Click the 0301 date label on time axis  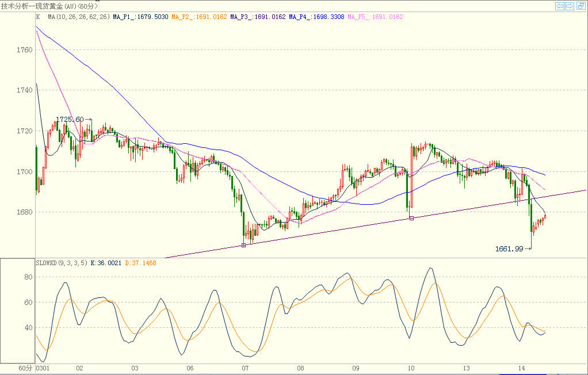coord(43,368)
